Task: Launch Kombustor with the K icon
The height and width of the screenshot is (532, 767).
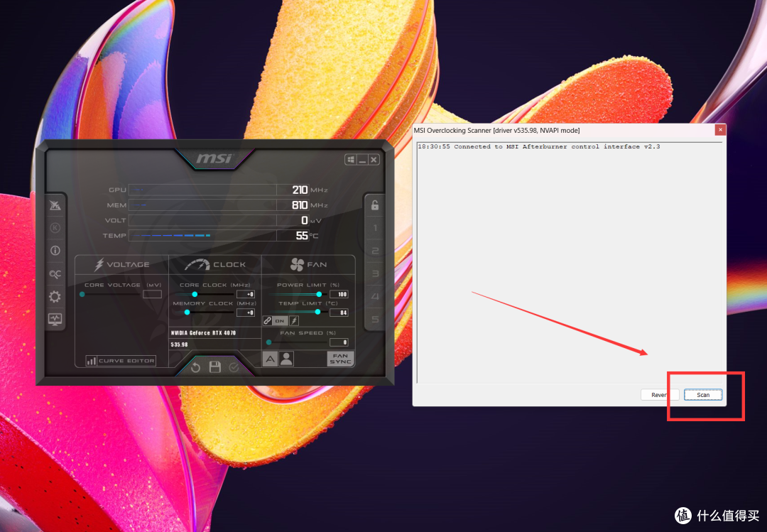Action: click(x=55, y=227)
